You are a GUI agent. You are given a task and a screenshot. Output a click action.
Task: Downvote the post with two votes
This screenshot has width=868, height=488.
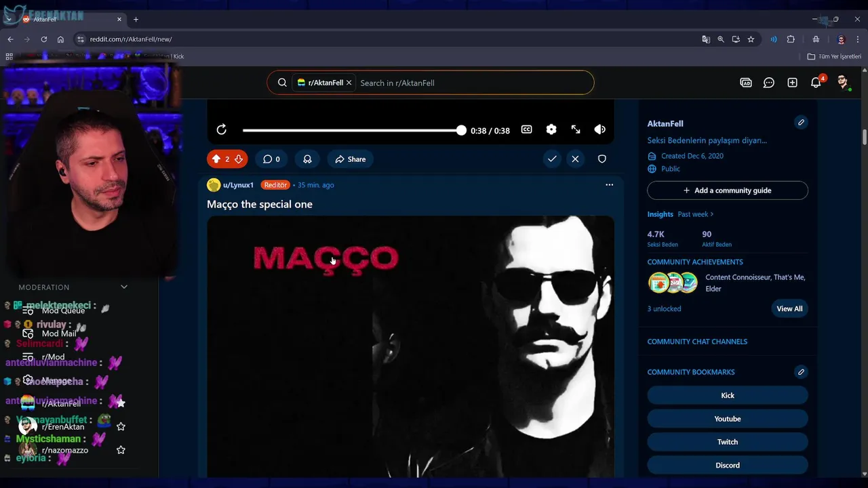click(x=238, y=159)
